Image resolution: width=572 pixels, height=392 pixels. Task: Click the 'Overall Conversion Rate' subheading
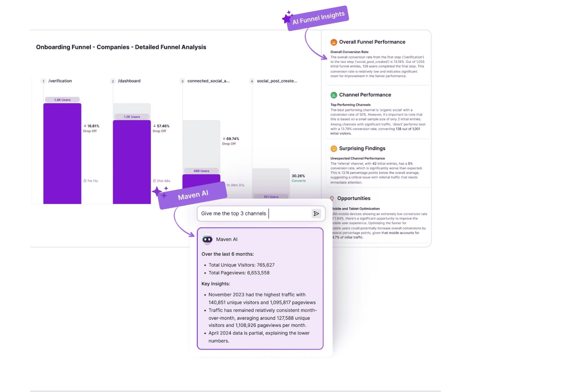click(x=349, y=52)
